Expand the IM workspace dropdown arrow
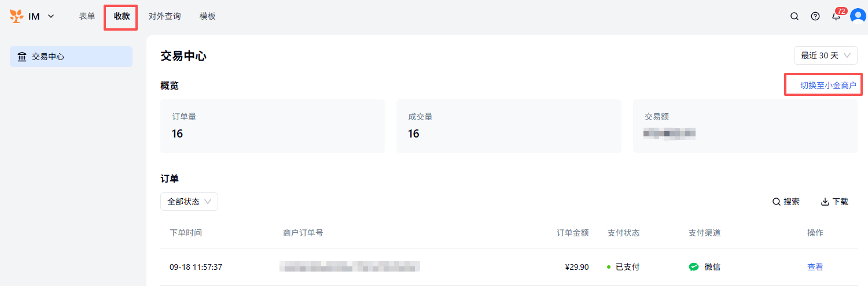The image size is (868, 286). [x=51, y=16]
